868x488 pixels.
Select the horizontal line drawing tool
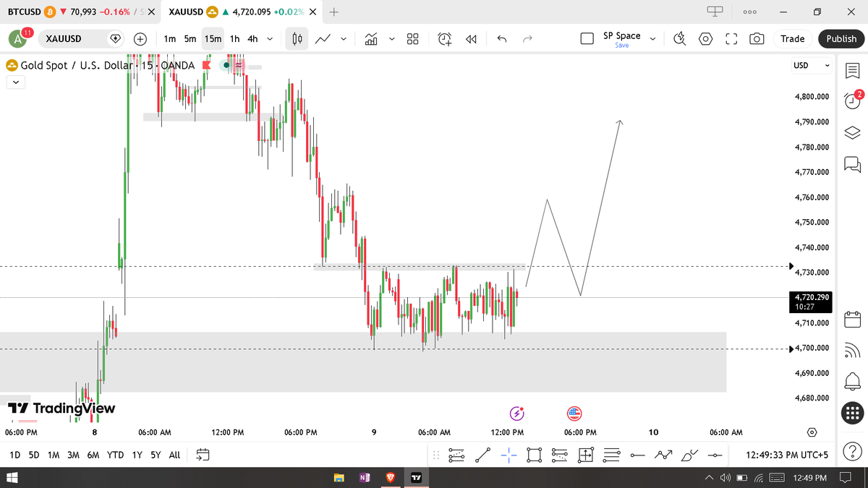pos(637,455)
